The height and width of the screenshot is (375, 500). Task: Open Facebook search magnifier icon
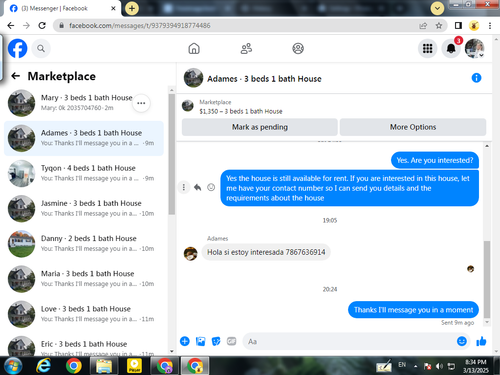tap(41, 49)
